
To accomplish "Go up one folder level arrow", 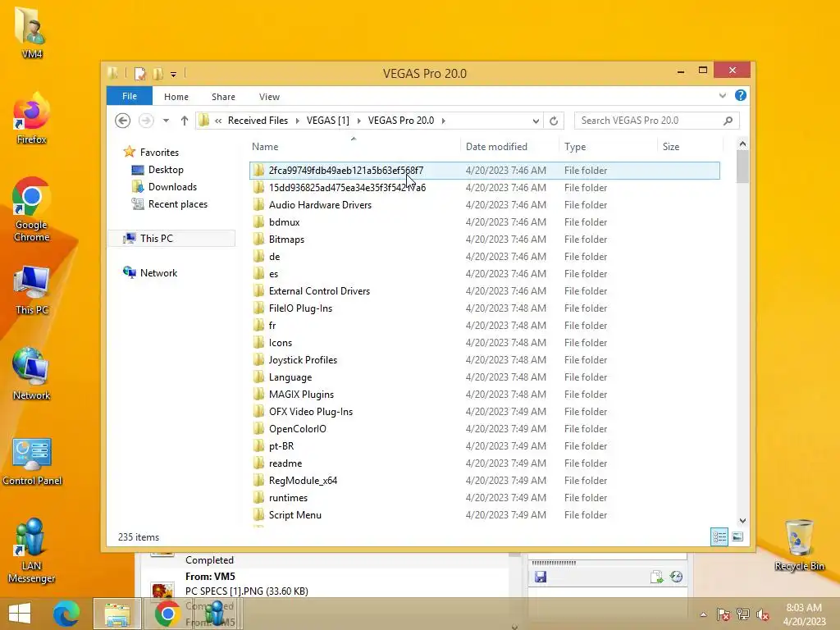I will click(185, 121).
